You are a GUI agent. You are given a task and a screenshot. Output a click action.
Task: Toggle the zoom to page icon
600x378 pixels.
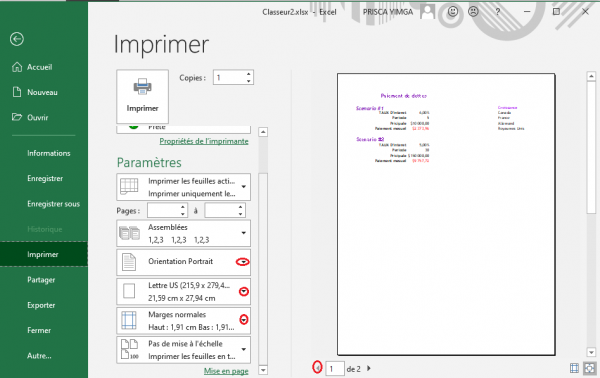[x=590, y=368]
